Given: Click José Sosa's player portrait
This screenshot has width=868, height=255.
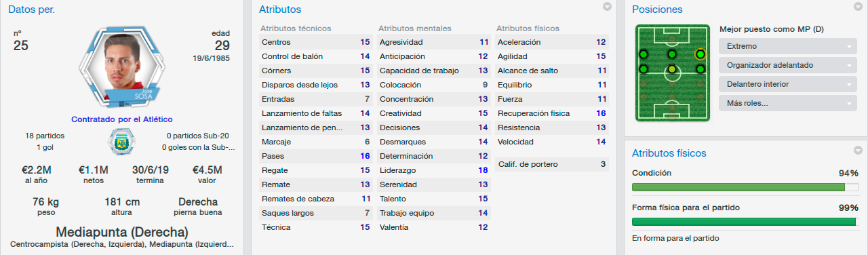Looking at the screenshot, I should [x=122, y=66].
